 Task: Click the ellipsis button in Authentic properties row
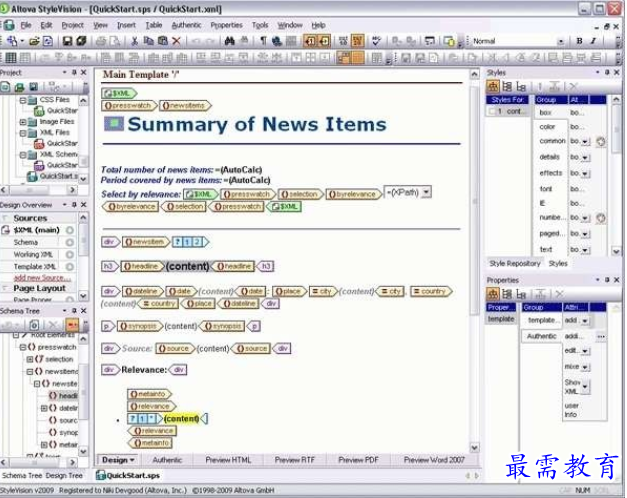click(x=601, y=336)
